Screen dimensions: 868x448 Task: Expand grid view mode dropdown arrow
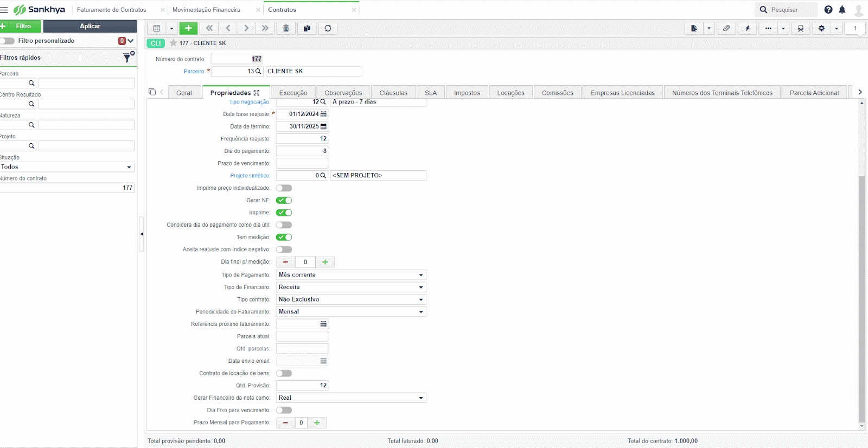click(171, 28)
